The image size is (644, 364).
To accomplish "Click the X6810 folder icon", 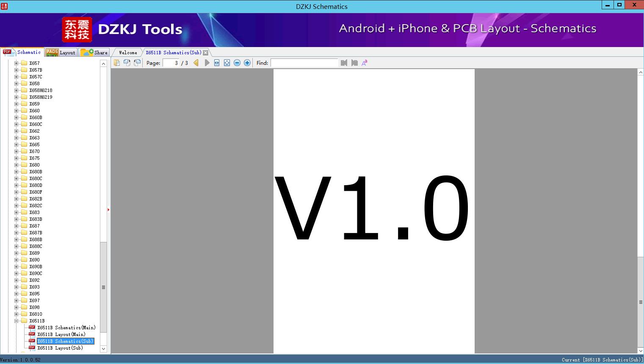I will tap(24, 314).
